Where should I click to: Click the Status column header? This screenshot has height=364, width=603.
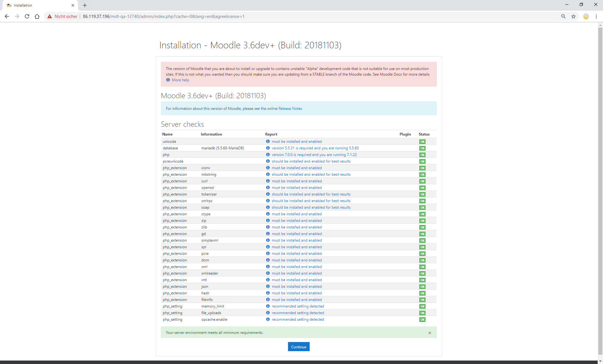(424, 134)
